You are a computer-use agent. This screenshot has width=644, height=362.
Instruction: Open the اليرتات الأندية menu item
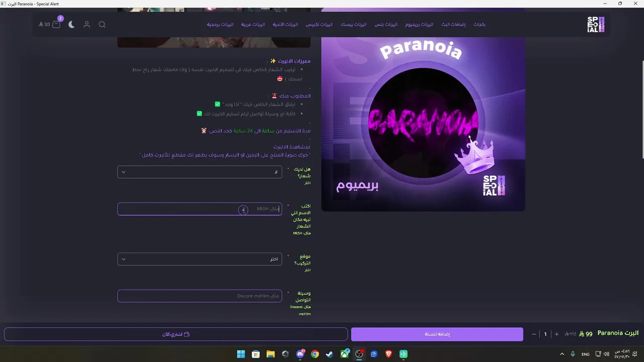point(285,25)
